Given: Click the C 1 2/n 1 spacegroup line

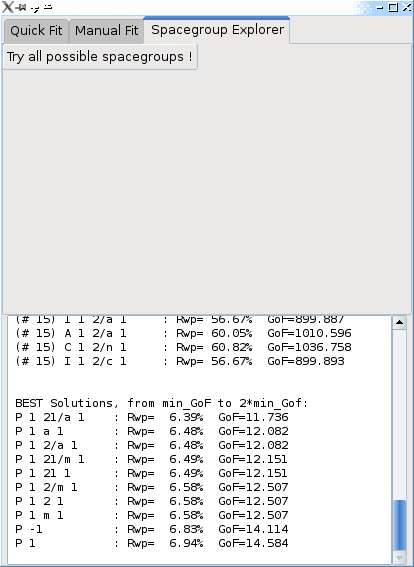Looking at the screenshot, I should click(183, 347).
